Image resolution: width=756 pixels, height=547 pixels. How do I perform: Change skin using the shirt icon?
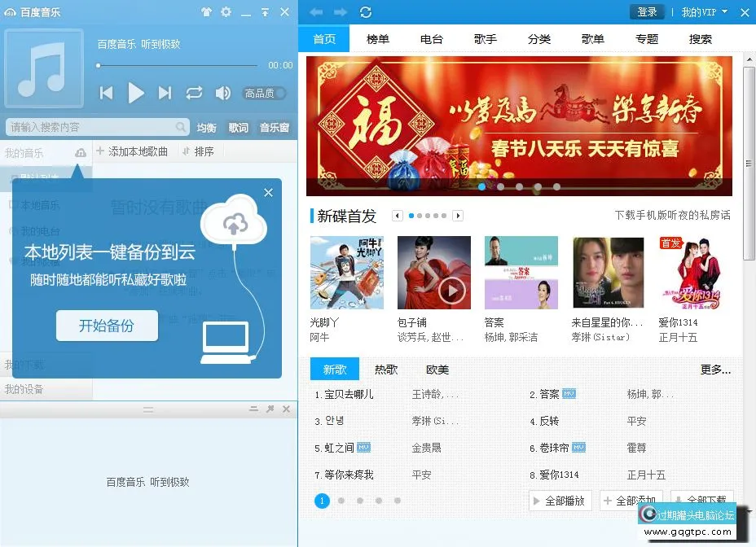click(x=208, y=12)
